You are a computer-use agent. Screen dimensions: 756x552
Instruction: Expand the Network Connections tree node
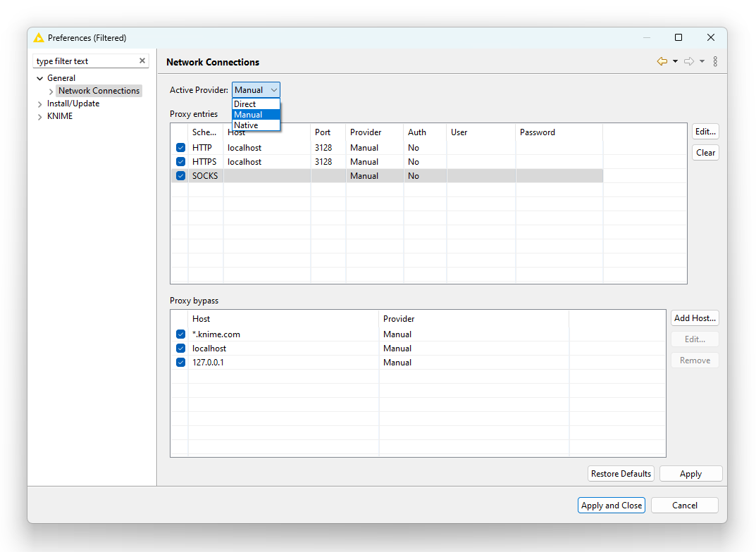51,91
